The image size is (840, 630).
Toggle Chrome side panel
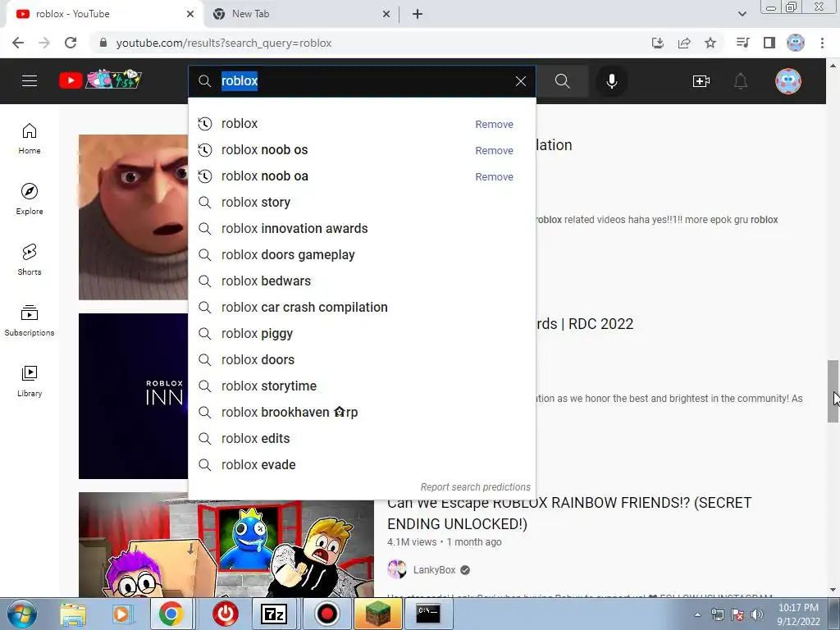coord(769,43)
